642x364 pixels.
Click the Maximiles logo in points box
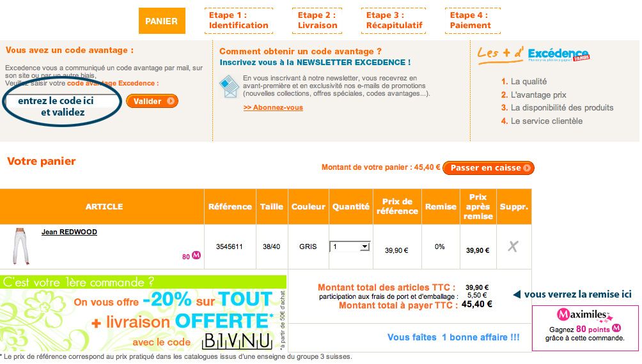click(584, 315)
